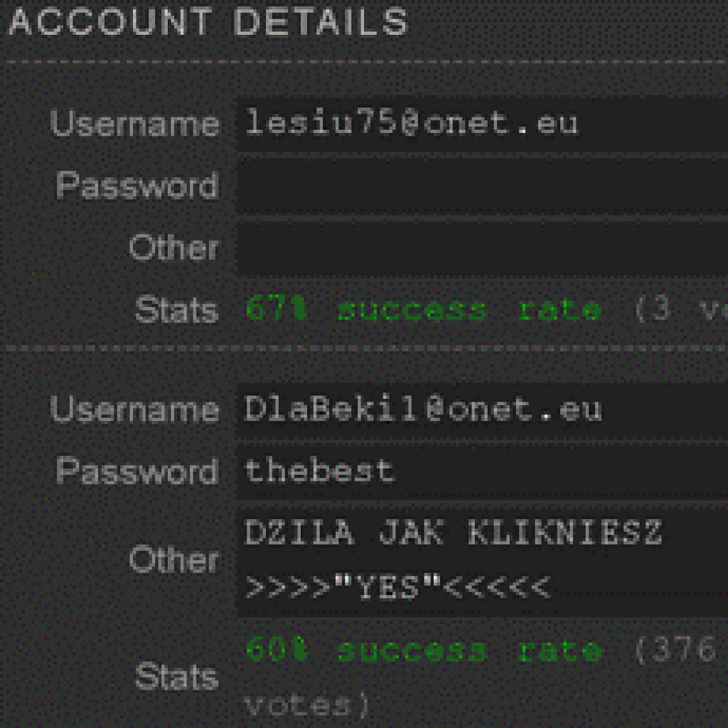Screen dimensions: 728x728
Task: Click the second Username label
Action: coord(134,410)
